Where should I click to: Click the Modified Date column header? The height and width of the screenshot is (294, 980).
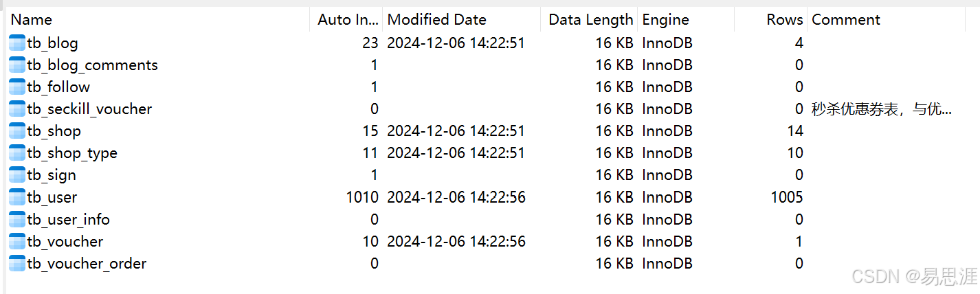[461, 20]
